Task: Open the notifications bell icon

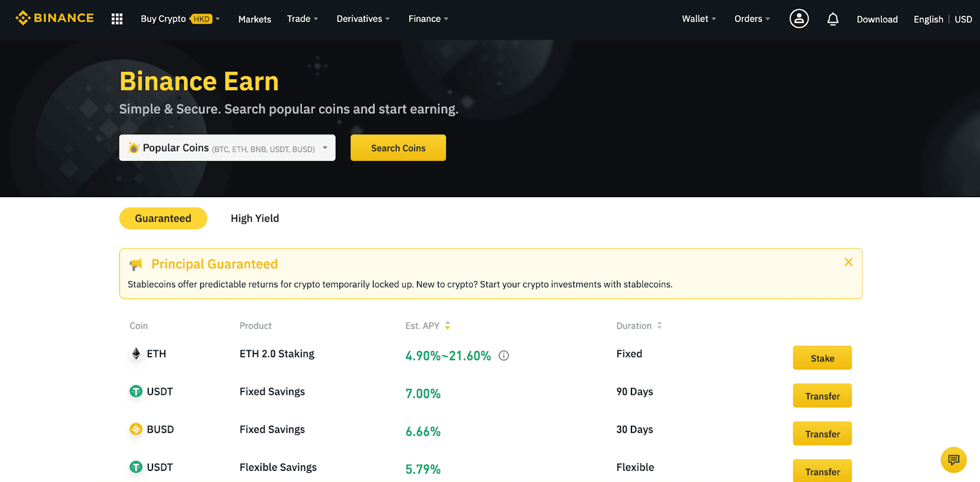Action: (x=832, y=19)
